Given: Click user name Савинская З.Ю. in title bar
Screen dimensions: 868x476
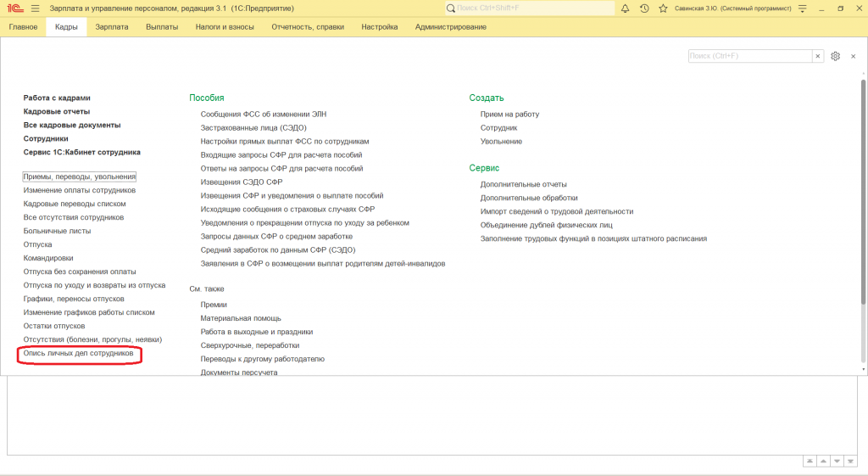Looking at the screenshot, I should click(733, 8).
